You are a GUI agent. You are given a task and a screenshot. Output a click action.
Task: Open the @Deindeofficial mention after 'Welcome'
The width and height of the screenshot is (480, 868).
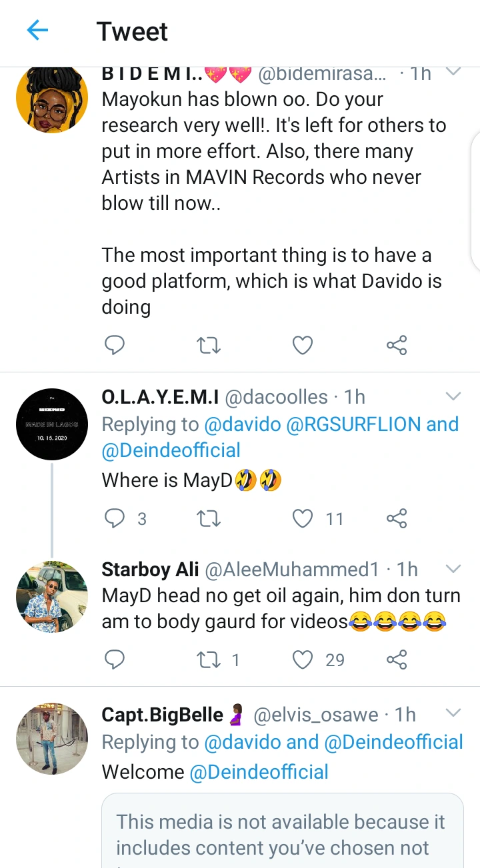[259, 772]
